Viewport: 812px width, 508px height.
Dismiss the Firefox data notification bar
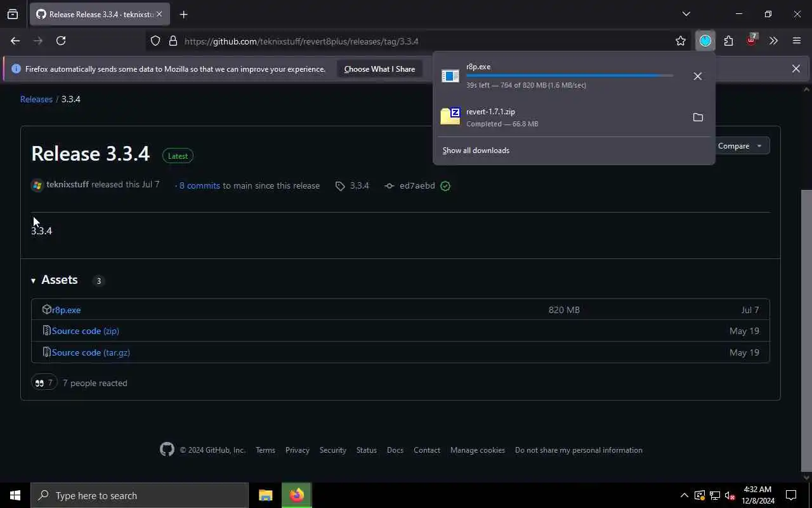click(796, 69)
